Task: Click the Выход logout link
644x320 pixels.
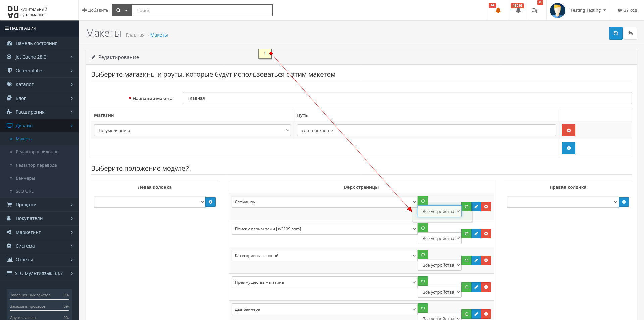Action: pos(627,10)
